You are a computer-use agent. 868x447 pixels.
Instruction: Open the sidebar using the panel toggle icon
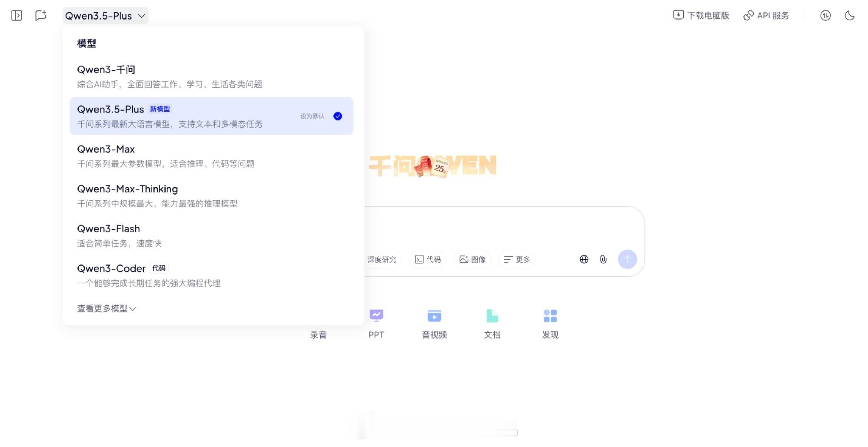coord(17,15)
